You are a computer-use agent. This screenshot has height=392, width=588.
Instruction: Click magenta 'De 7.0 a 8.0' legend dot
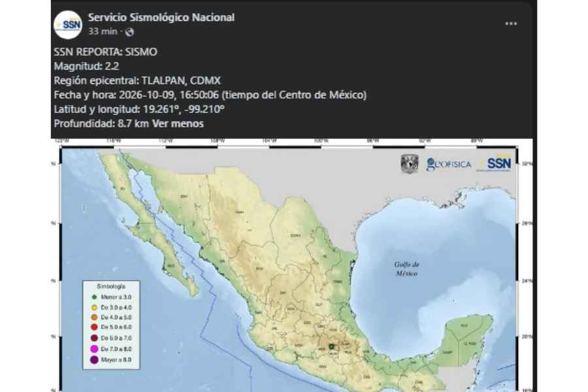point(94,349)
